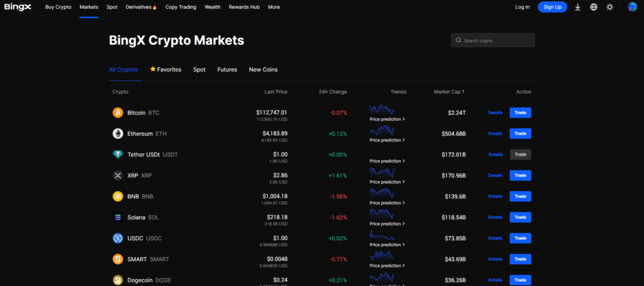Sort by Market Cap arrows

[x=464, y=92]
